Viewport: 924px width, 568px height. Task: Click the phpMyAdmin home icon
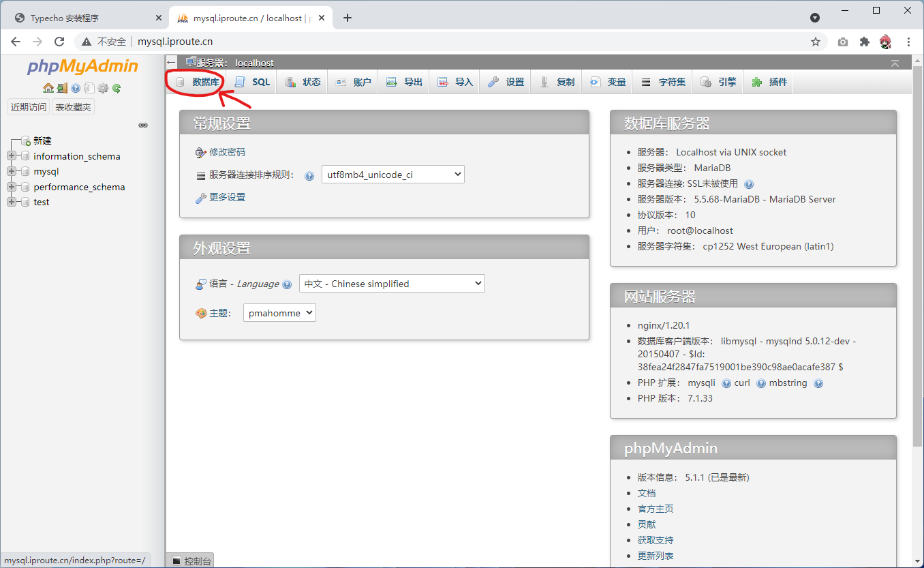pos(48,88)
